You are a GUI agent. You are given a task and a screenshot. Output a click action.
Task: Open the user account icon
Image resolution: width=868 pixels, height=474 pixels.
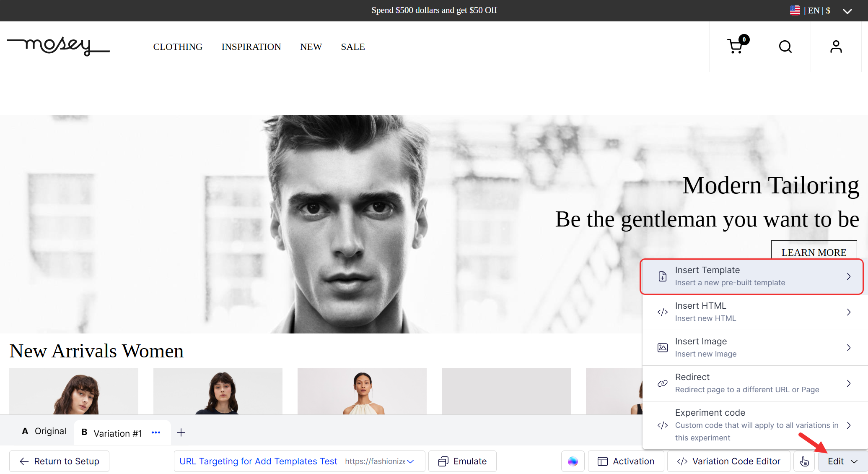836,46
